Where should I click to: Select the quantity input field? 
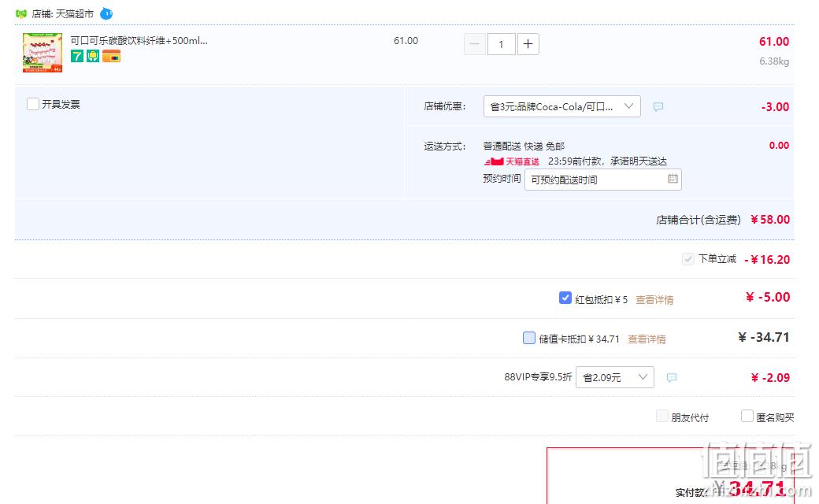[502, 44]
